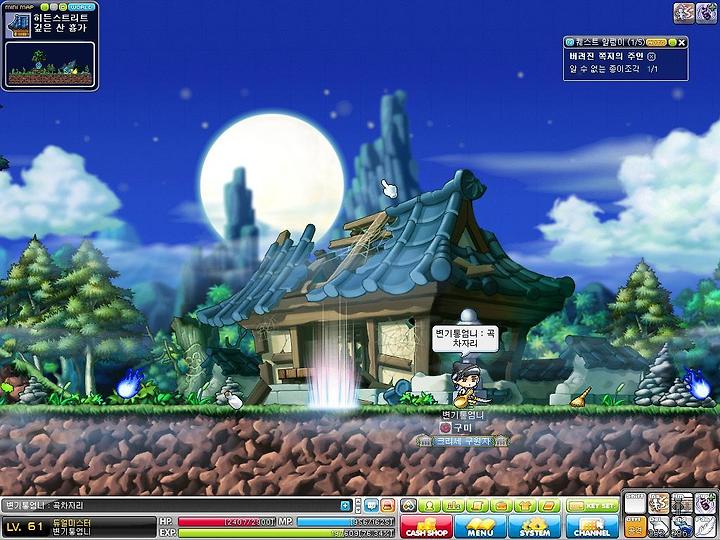720x540 pixels.
Task: Use the Del quick slot item
Action: [x=658, y=527]
